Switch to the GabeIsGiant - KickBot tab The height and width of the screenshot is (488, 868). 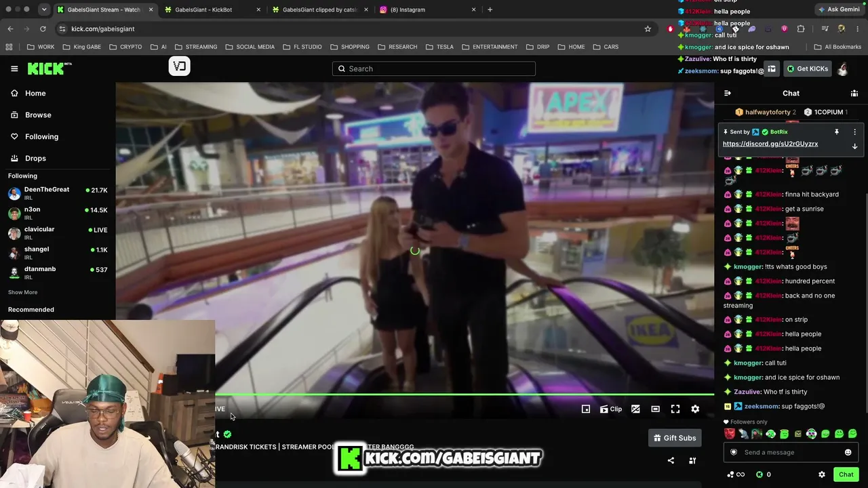coord(212,9)
